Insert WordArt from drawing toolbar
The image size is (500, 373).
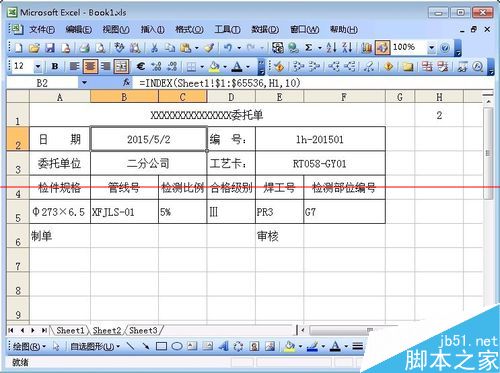[x=224, y=347]
